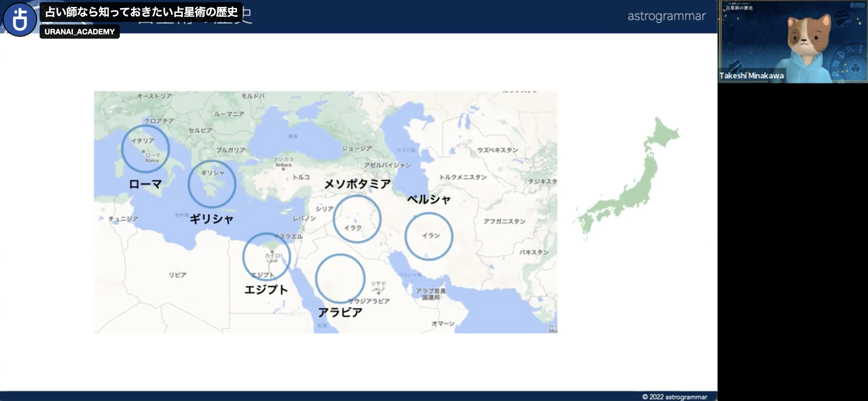Click the URANAI_ACADEMY channel avatar icon
Viewport: 868px width, 401px height.
pyautogui.click(x=20, y=19)
